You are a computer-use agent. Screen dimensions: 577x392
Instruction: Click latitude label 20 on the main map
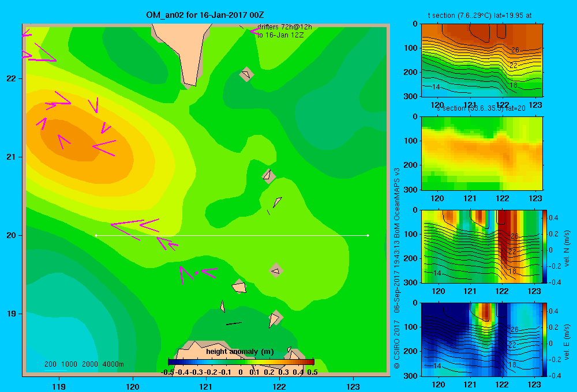click(x=11, y=235)
